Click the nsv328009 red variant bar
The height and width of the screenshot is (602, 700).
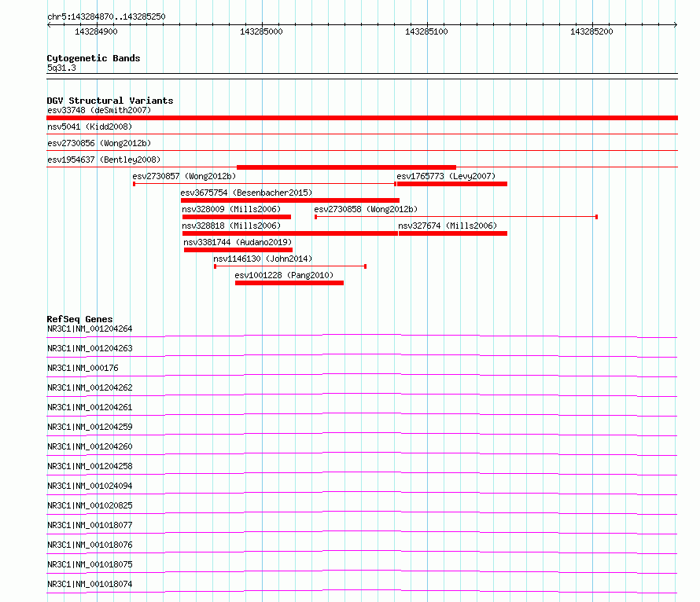pyautogui.click(x=237, y=217)
